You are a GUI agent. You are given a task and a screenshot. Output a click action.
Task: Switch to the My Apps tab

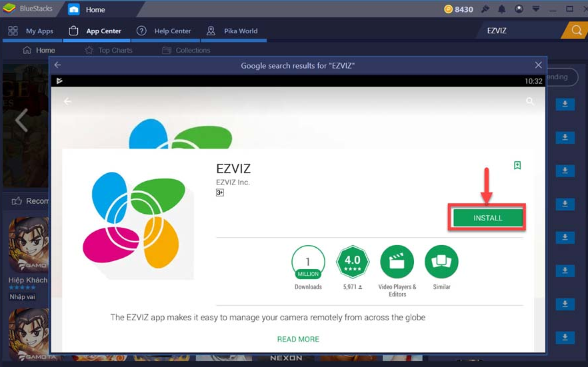pos(31,31)
